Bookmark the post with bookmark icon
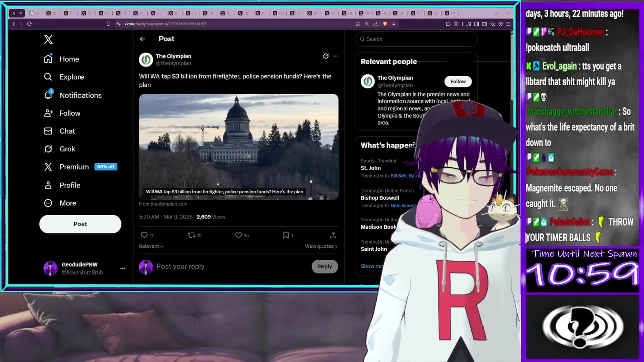Viewport: 644px width, 362px height. pyautogui.click(x=286, y=235)
